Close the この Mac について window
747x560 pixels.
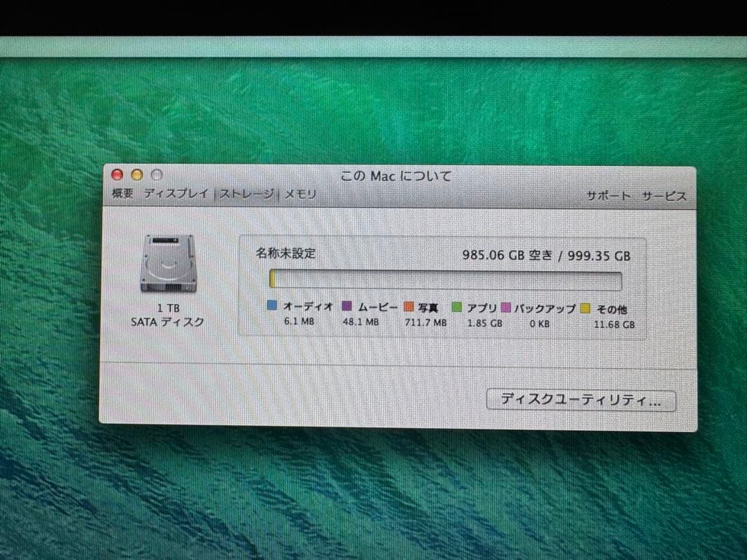click(x=117, y=175)
